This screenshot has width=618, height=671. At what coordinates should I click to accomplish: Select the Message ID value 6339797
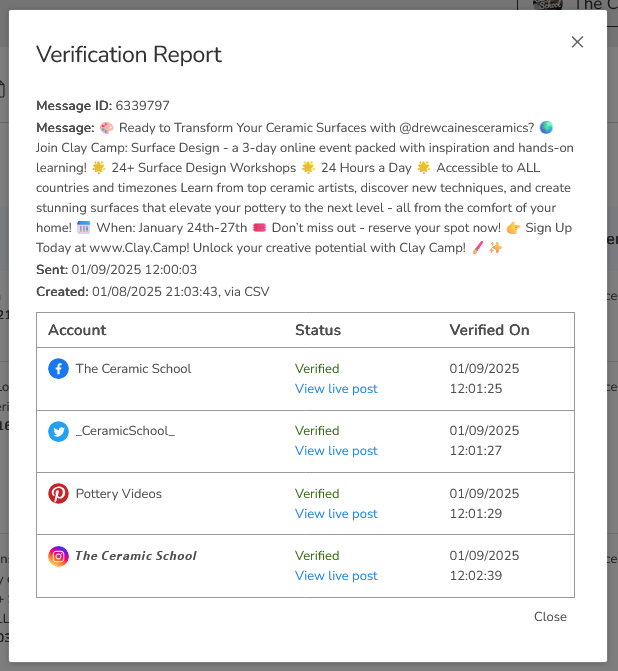pos(143,106)
